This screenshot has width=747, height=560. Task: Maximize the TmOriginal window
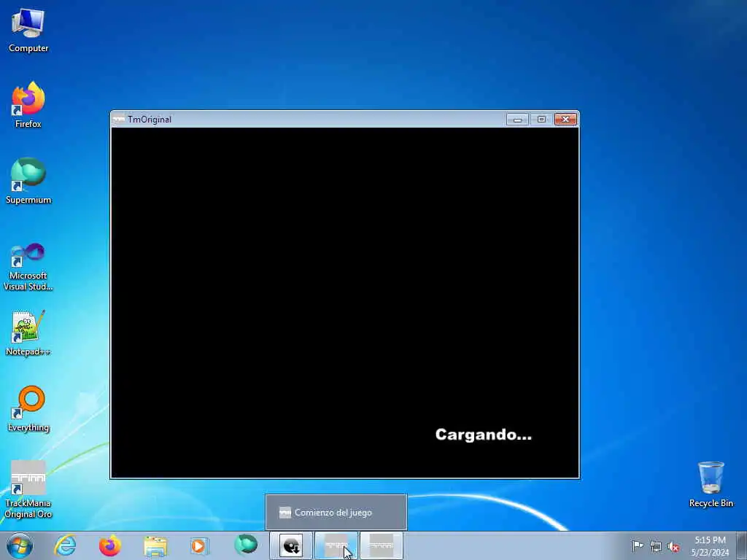[541, 119]
